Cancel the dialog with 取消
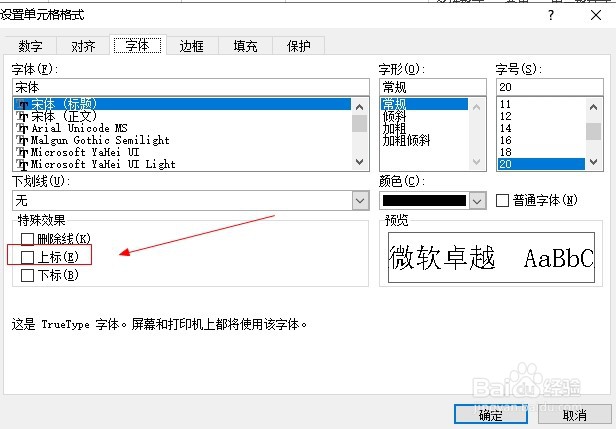The height and width of the screenshot is (429, 616). click(x=574, y=415)
